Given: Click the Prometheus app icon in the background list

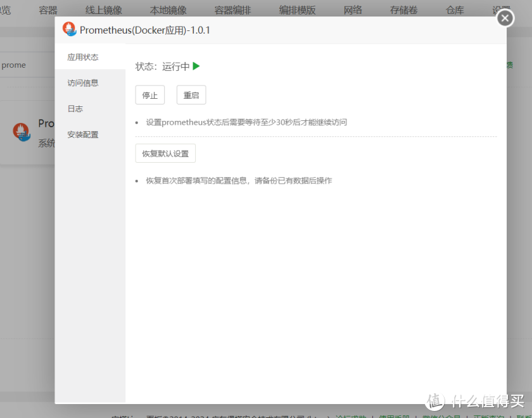Looking at the screenshot, I should click(x=21, y=132).
